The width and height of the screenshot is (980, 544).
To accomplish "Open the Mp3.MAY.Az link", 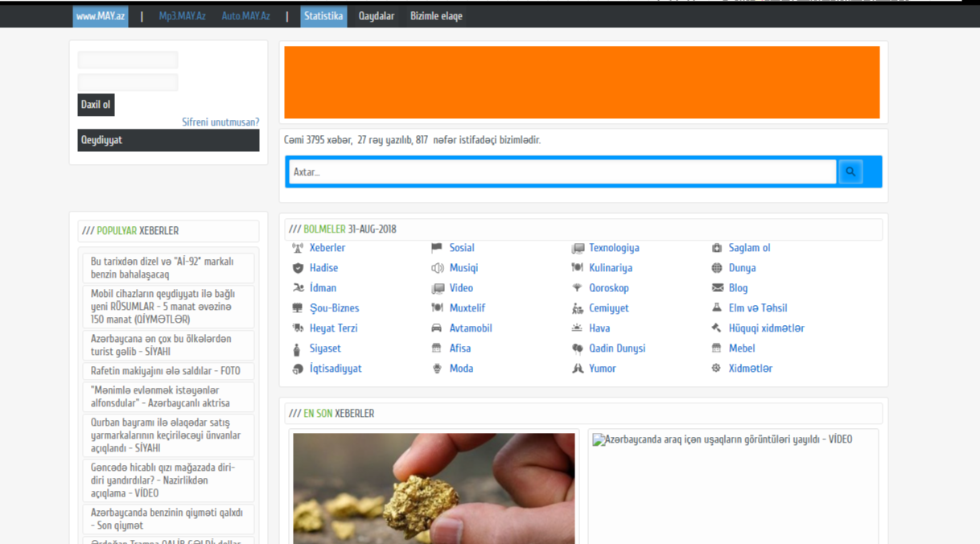I will [182, 16].
